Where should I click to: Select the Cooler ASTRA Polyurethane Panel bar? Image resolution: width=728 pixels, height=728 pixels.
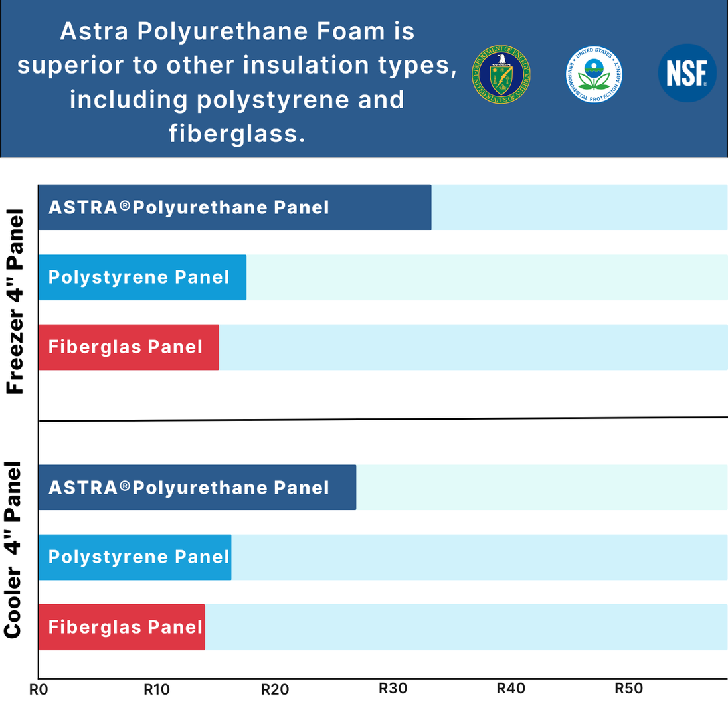[197, 488]
